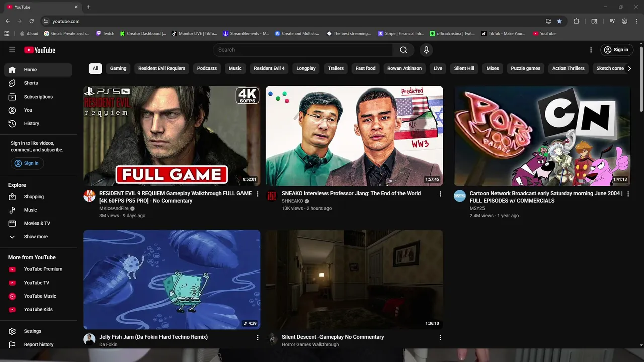
Task: Open options menu for SNEAKO interview video
Action: pos(440,194)
